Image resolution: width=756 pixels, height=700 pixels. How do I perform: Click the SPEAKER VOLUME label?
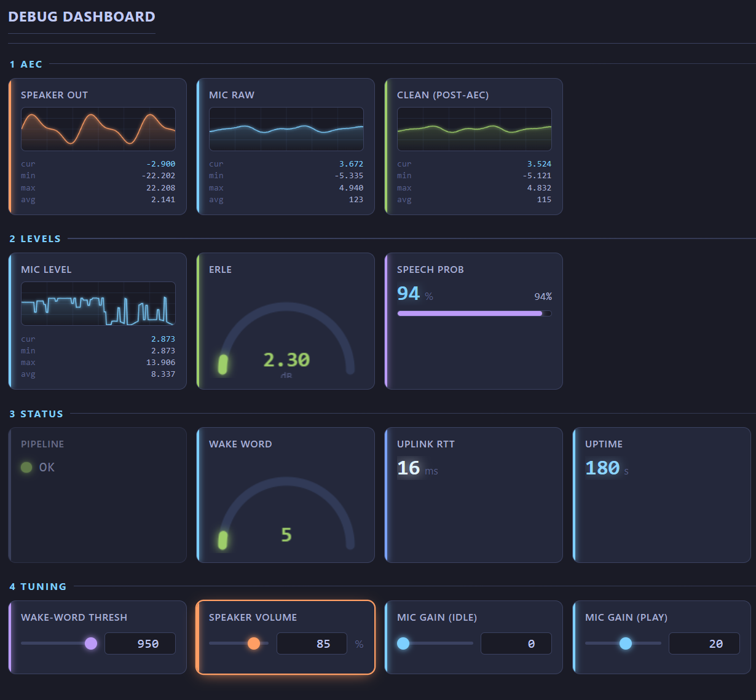253,617
